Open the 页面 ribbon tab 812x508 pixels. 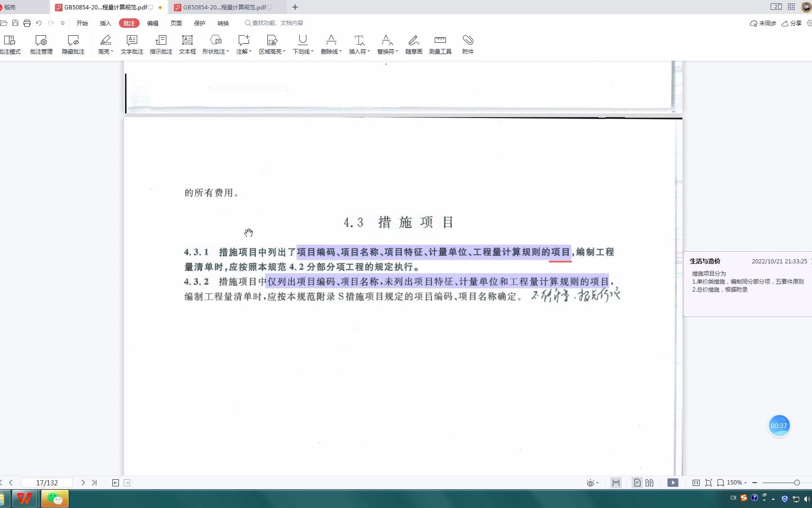[x=176, y=23]
